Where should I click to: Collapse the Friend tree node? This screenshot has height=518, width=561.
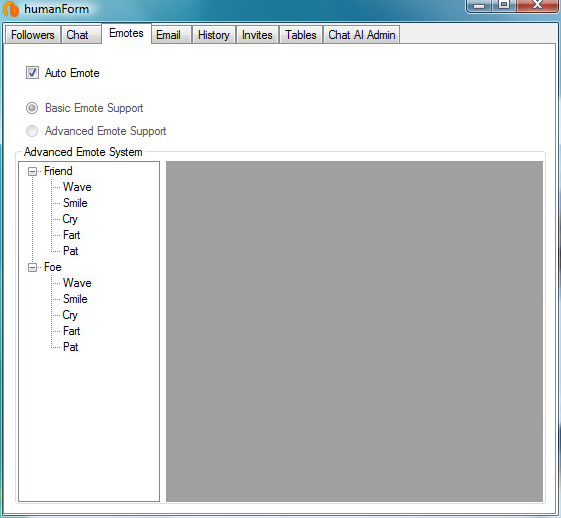coord(32,171)
